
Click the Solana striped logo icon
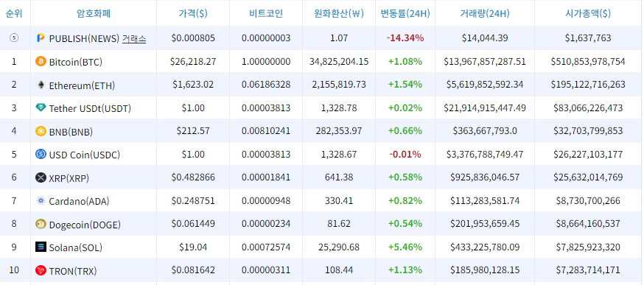point(41,247)
